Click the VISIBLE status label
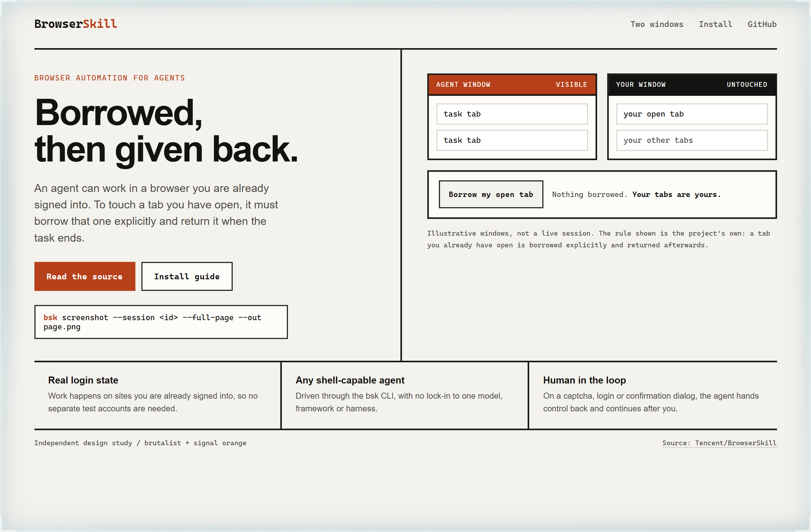This screenshot has height=532, width=811. (572, 85)
